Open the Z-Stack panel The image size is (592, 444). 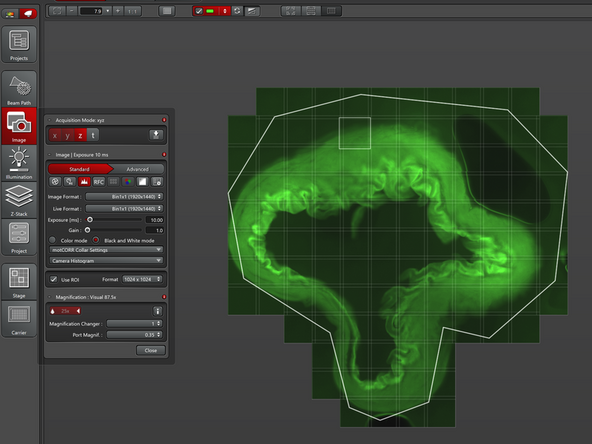[x=19, y=200]
